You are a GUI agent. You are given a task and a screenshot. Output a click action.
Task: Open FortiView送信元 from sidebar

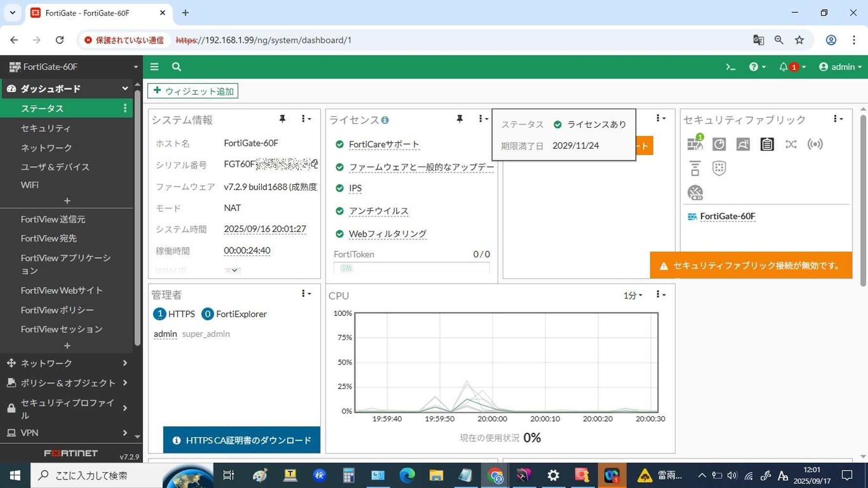coord(53,220)
